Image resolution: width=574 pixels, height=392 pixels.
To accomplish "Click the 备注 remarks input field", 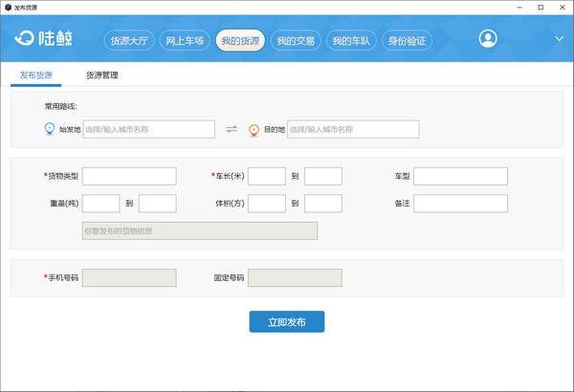I will click(x=460, y=203).
